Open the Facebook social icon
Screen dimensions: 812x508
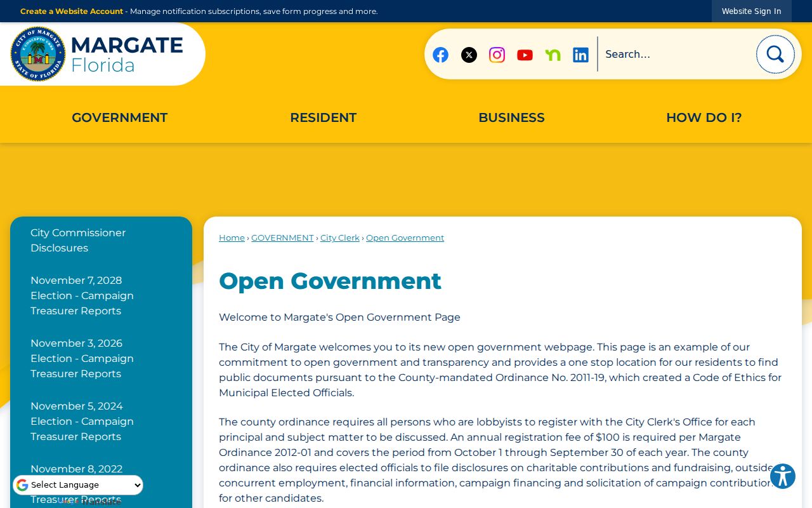tap(440, 55)
